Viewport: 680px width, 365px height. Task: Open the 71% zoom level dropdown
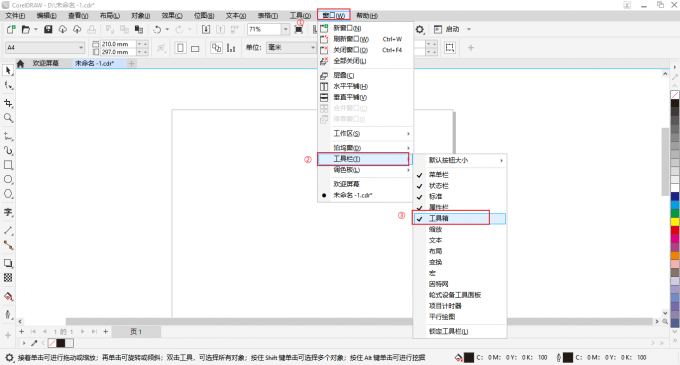[x=285, y=29]
